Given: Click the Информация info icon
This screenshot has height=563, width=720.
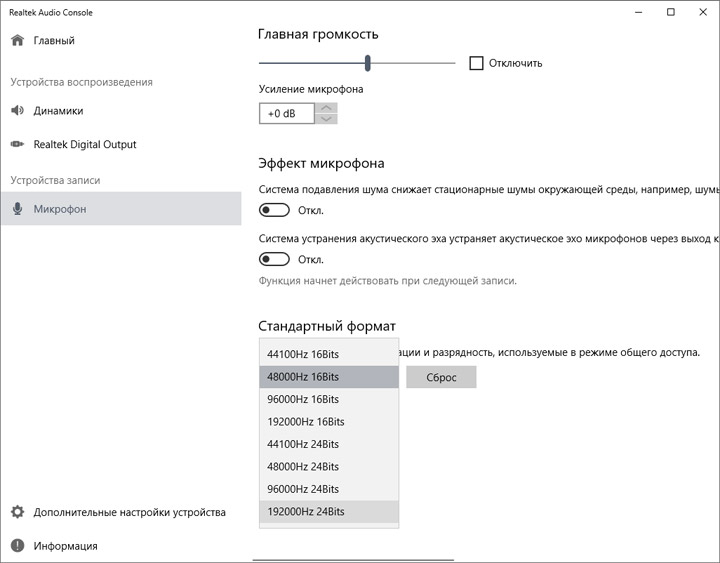Looking at the screenshot, I should [17, 546].
